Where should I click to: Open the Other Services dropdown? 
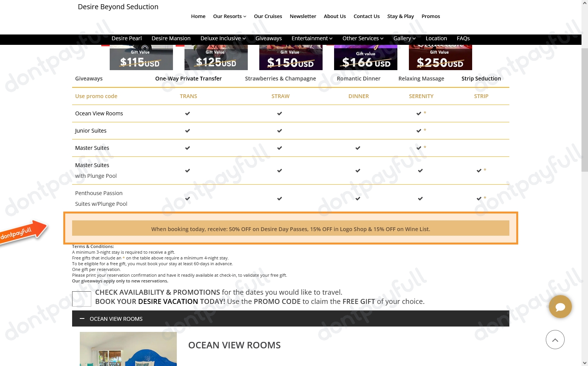click(x=362, y=38)
